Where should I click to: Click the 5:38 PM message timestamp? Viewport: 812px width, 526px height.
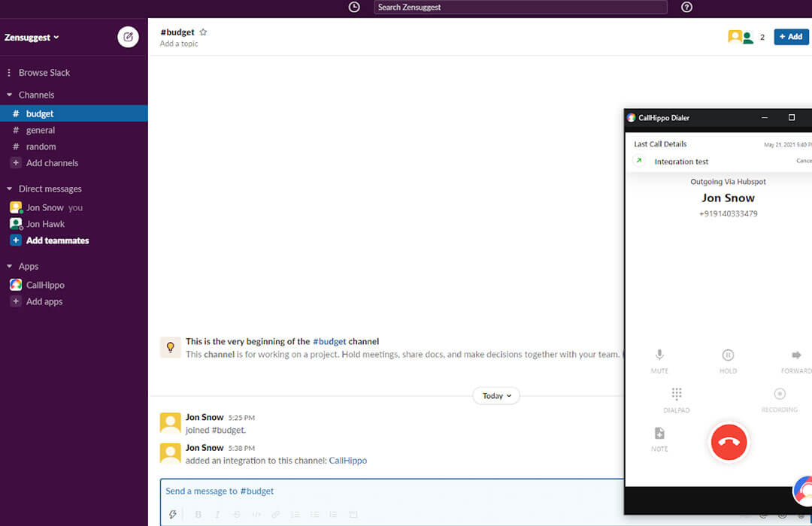pos(241,449)
